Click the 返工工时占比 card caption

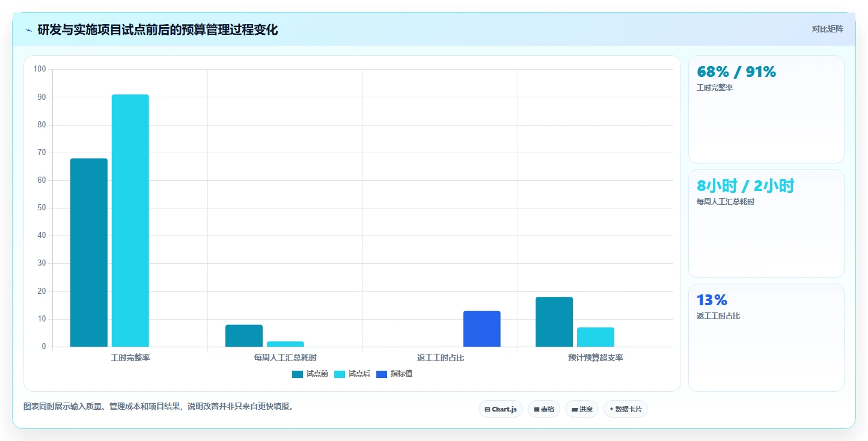coord(718,316)
